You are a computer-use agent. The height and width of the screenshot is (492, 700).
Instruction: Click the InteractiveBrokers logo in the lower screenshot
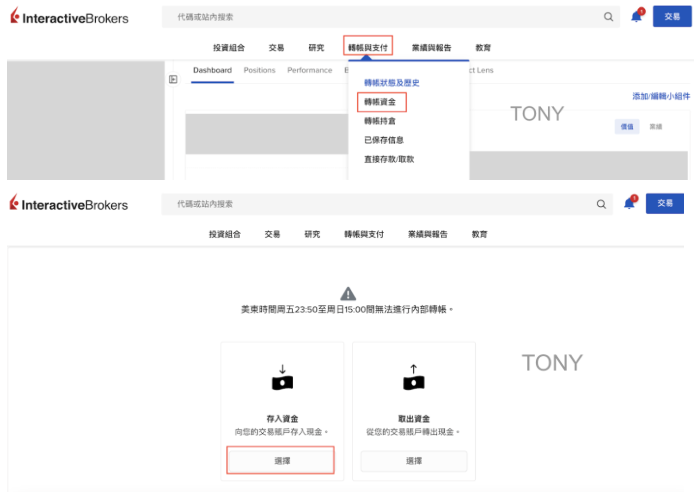point(69,204)
